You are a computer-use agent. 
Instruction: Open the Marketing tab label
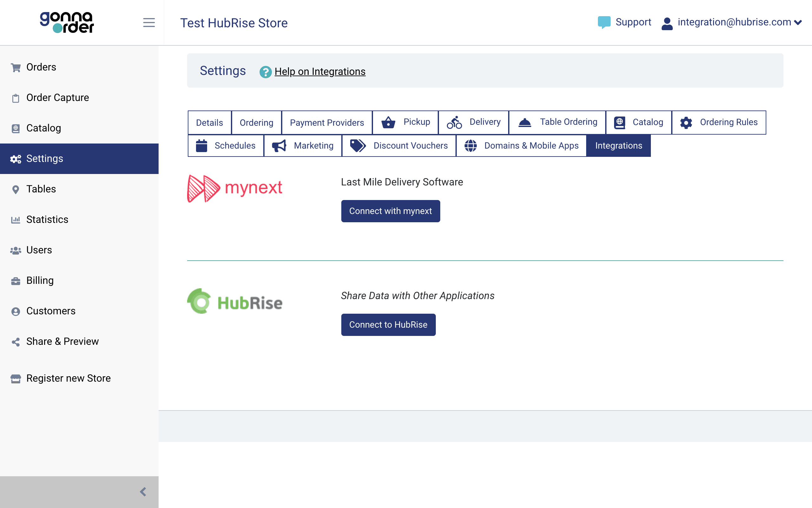[313, 145]
